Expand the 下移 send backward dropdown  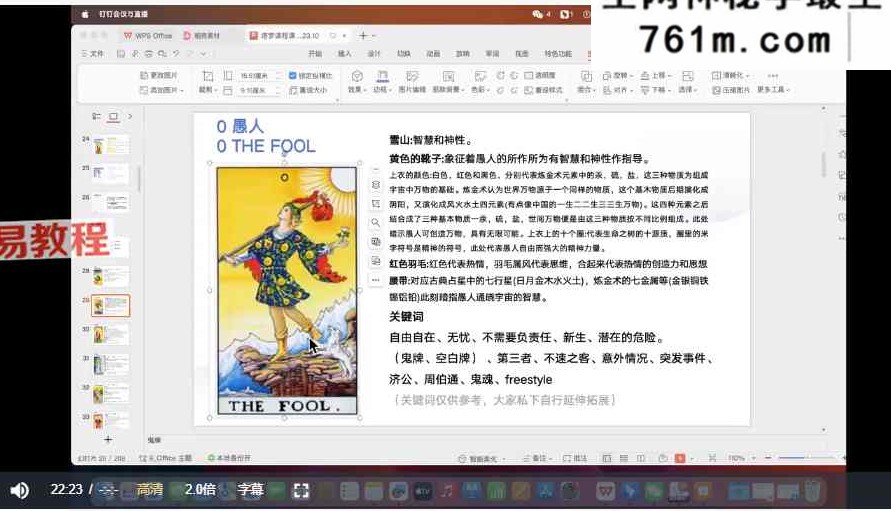pos(656,90)
